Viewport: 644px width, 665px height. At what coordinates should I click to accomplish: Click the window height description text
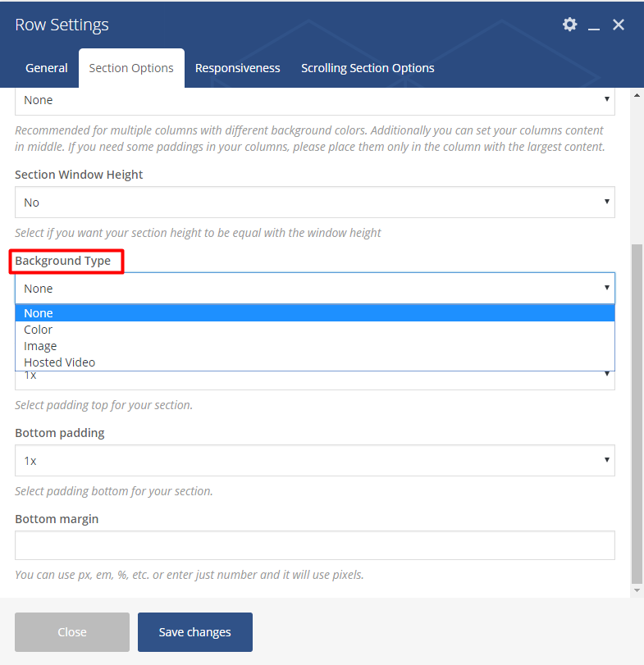[198, 233]
